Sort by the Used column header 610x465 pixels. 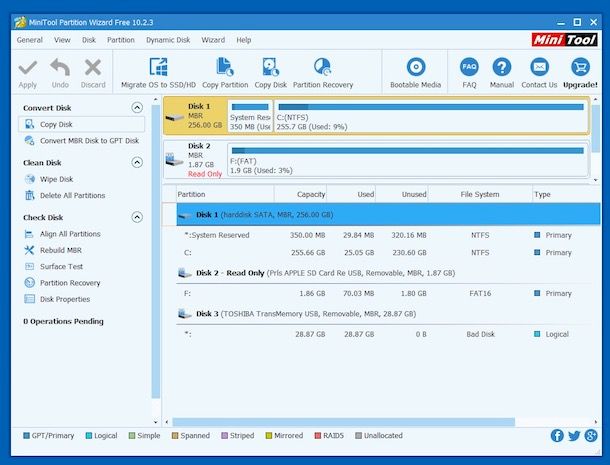click(351, 194)
